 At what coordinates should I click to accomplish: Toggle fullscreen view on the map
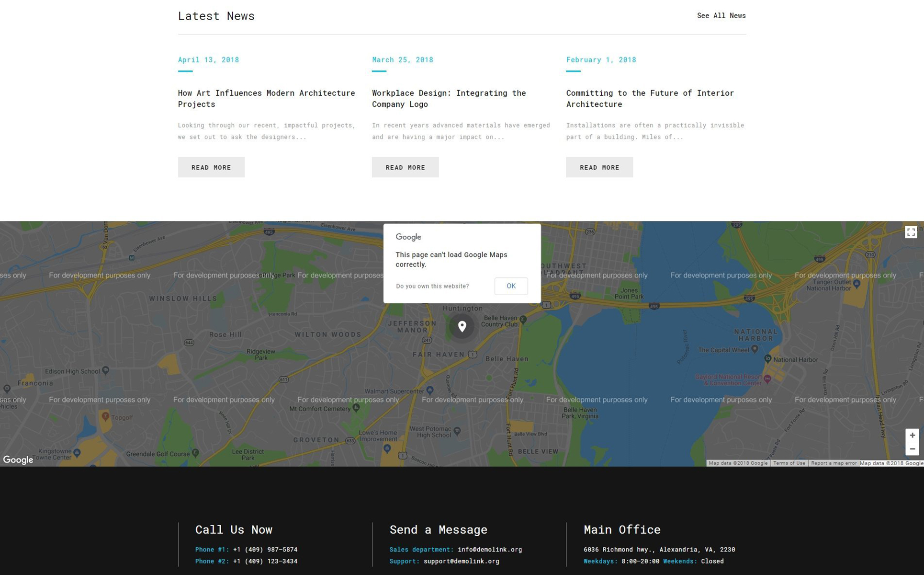pyautogui.click(x=911, y=232)
